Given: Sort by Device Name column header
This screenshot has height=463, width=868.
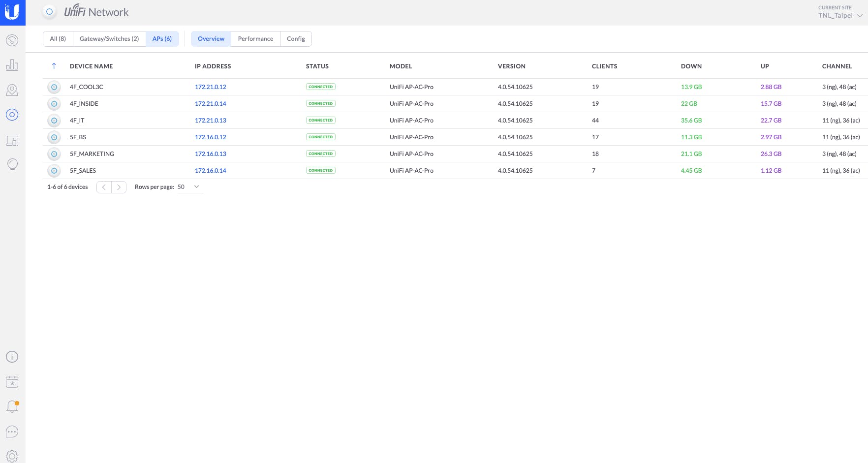Looking at the screenshot, I should pos(92,66).
